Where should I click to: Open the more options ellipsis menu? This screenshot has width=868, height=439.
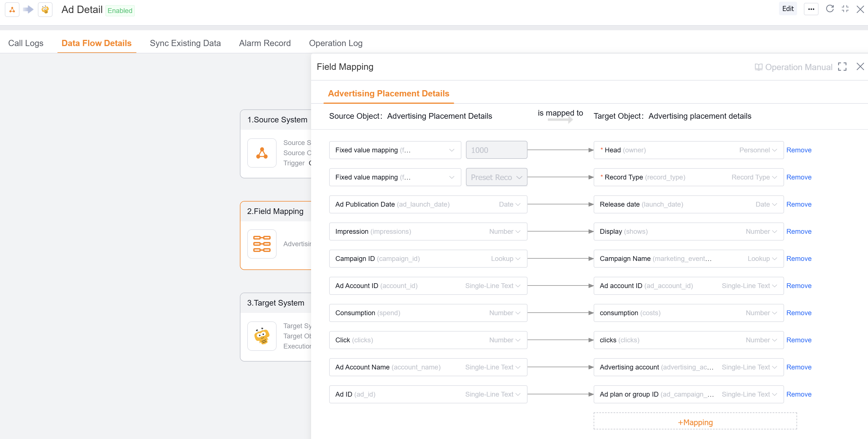[811, 9]
